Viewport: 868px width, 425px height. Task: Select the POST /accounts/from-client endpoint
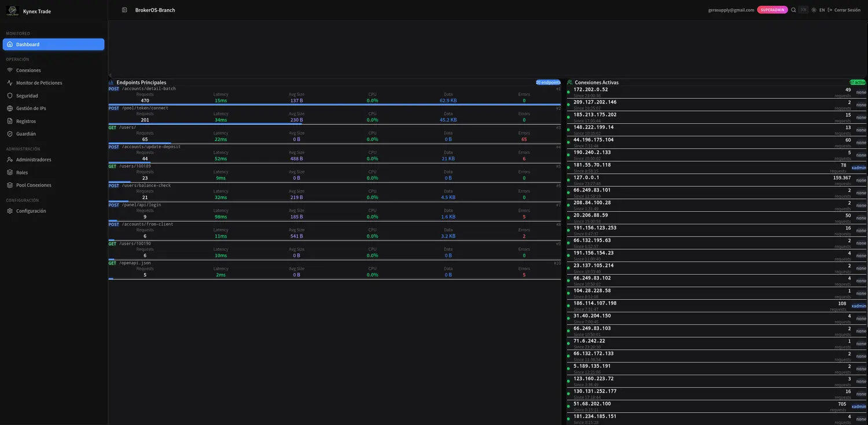(334, 231)
